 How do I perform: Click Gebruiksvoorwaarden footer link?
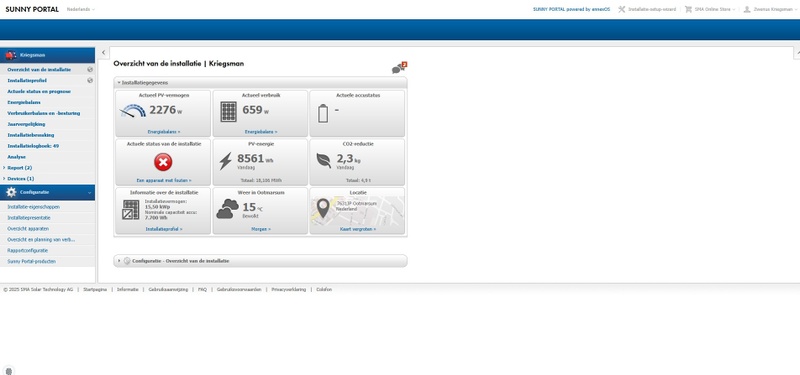[x=239, y=289]
